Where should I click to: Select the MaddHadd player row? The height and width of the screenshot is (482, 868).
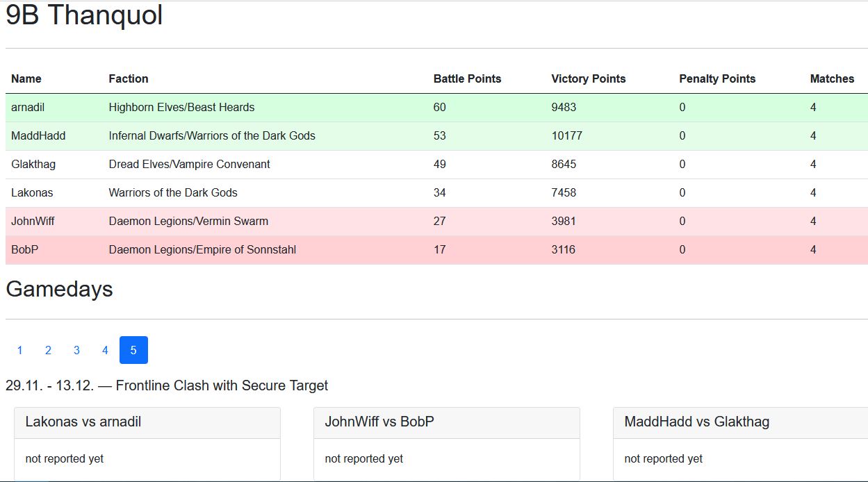pos(38,136)
